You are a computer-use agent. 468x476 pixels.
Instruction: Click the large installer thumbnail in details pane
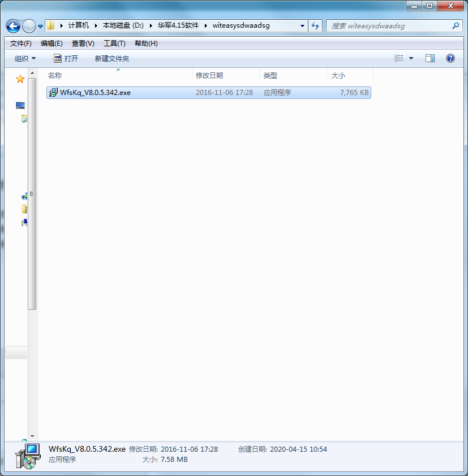point(27,456)
